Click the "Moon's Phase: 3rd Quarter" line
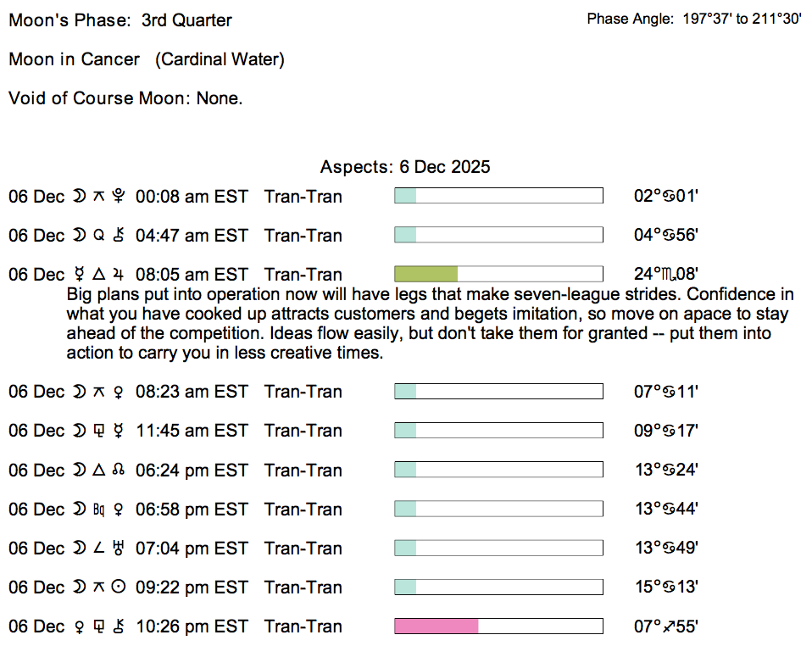The image size is (812, 646). tap(120, 19)
